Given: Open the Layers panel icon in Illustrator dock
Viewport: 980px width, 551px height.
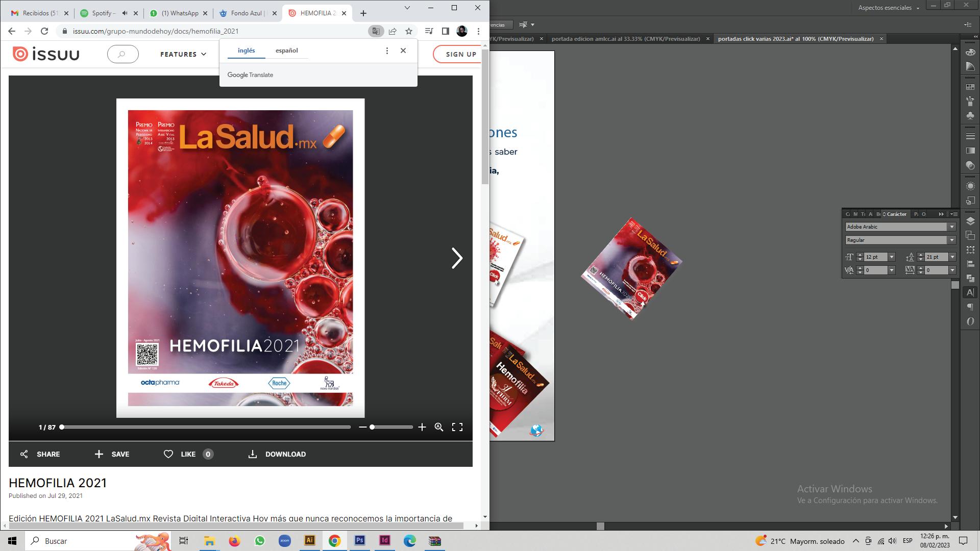Looking at the screenshot, I should (970, 221).
